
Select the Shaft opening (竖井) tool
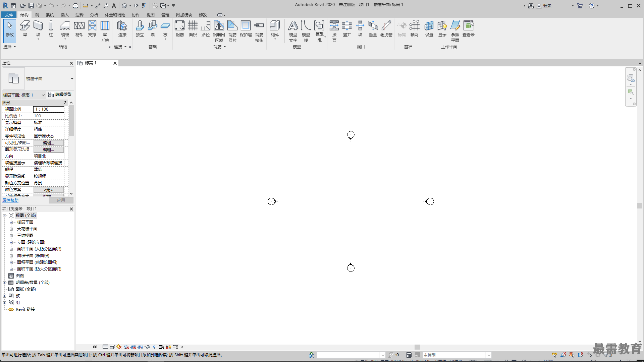(x=347, y=29)
